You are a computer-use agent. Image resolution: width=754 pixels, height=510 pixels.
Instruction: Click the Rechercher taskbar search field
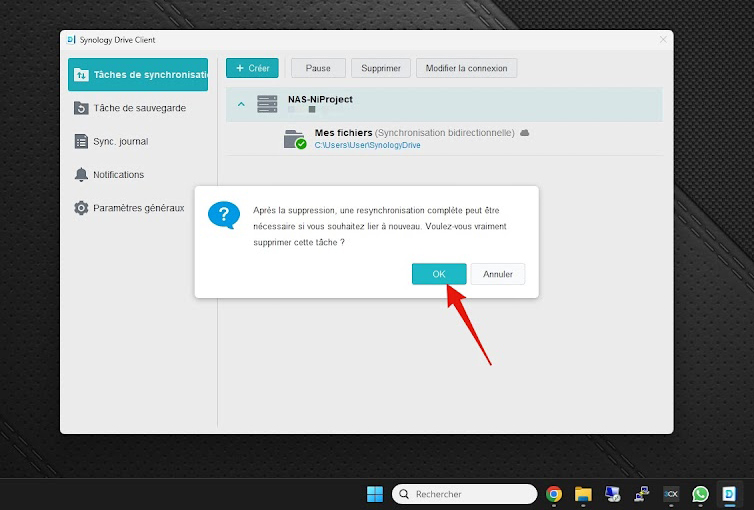click(465, 494)
